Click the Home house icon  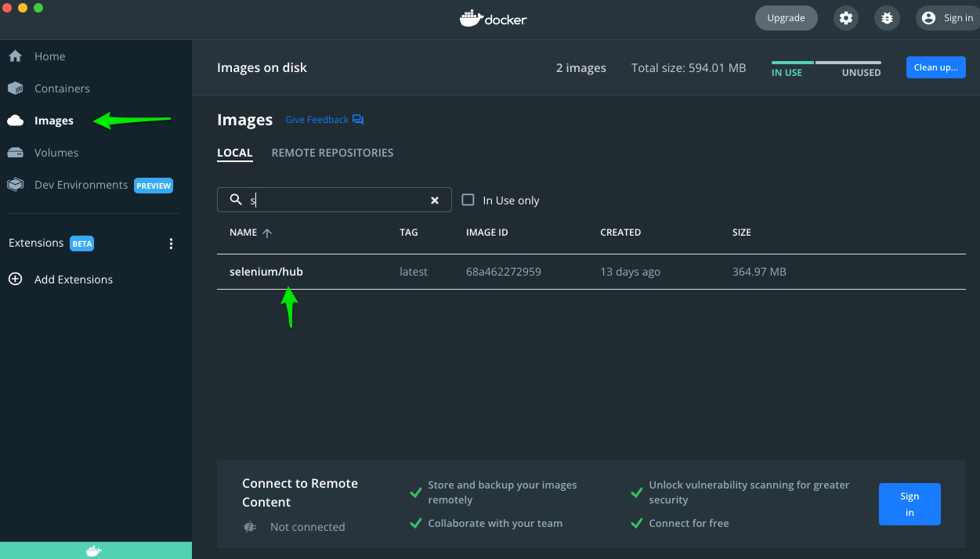(15, 56)
